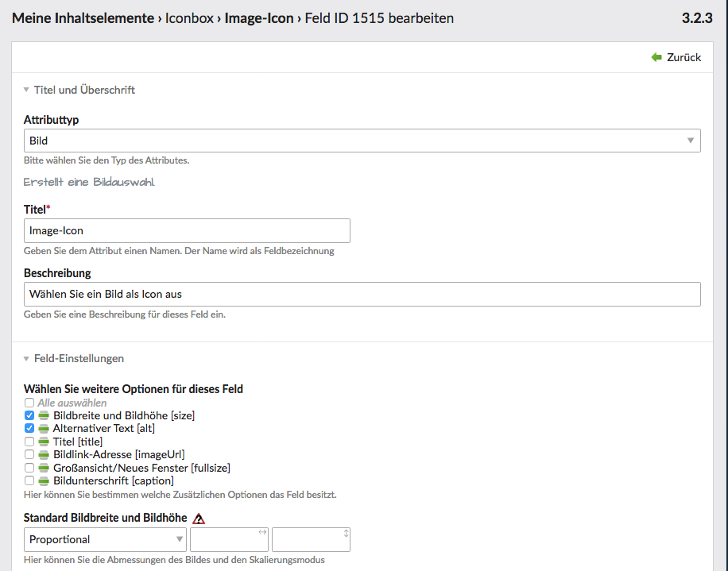The image size is (728, 571).
Task: Click the green icon beside Großansicht/Neues Fenster
Action: 44,468
